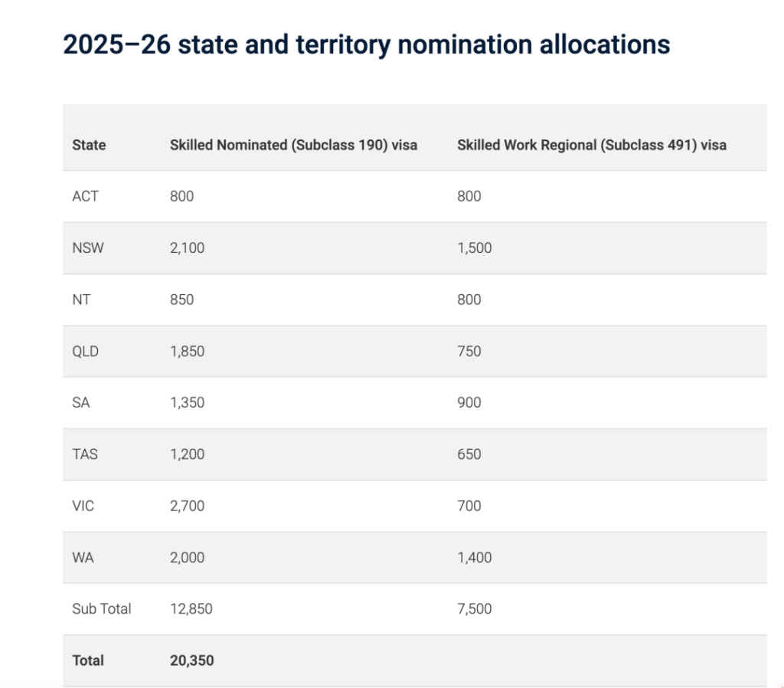Click VIC's Subclass 190 value 2,700
The width and height of the screenshot is (784, 688).
[x=187, y=506]
